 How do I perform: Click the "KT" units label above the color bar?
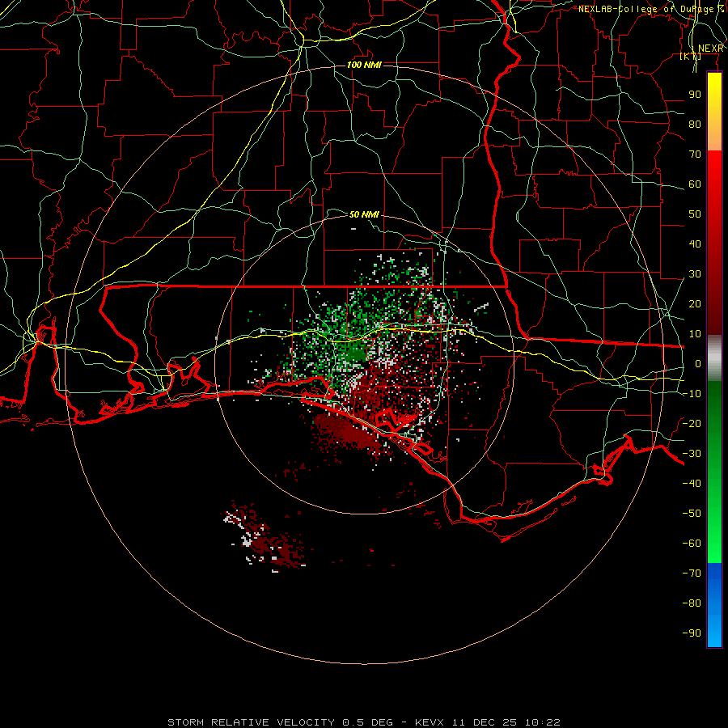pyautogui.click(x=690, y=56)
